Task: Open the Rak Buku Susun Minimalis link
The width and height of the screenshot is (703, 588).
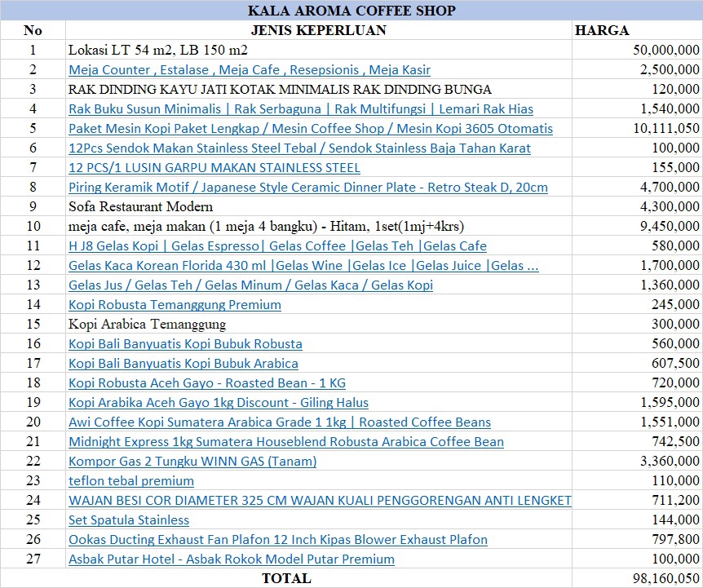Action: click(301, 109)
